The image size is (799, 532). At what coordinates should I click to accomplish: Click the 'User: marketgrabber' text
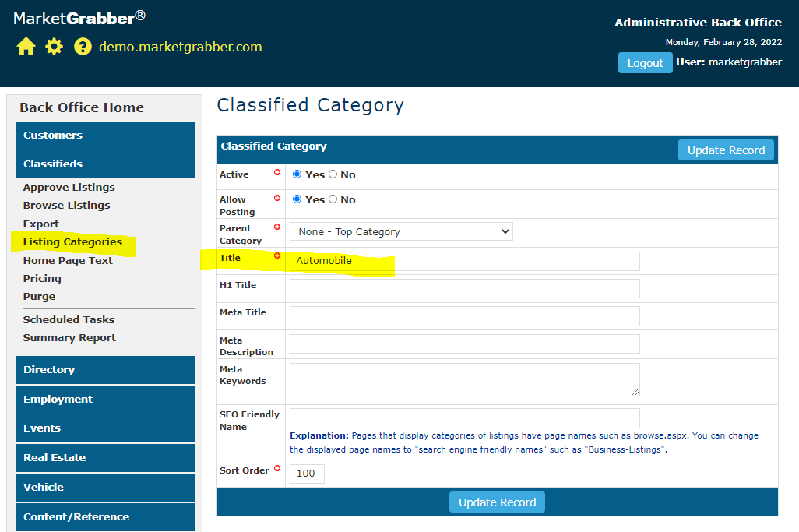coord(729,62)
